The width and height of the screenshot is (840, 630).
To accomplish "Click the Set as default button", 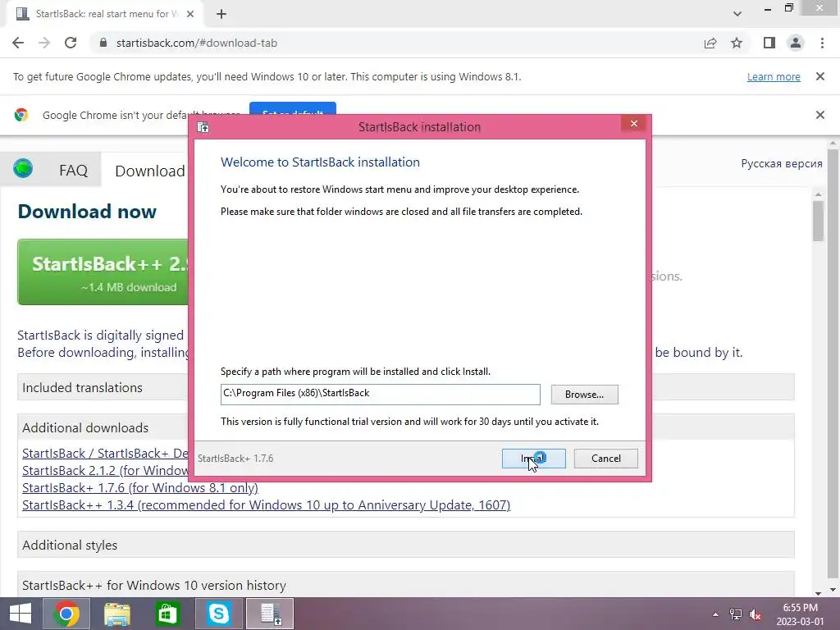I will pos(293,109).
